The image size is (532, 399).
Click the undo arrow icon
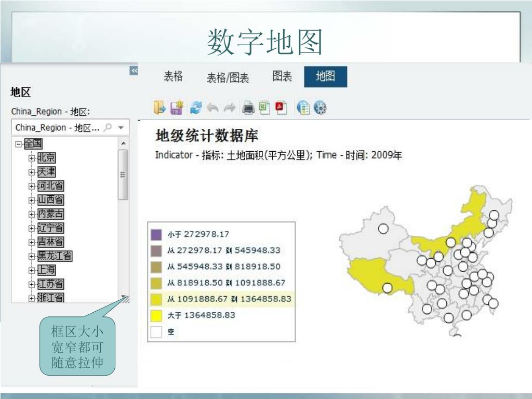click(x=212, y=108)
